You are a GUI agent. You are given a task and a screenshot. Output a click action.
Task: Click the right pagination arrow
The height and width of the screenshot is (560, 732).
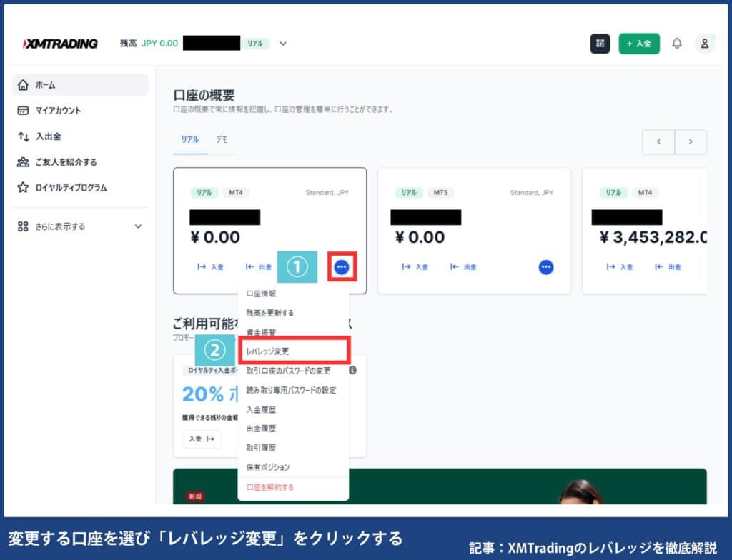pyautogui.click(x=690, y=142)
